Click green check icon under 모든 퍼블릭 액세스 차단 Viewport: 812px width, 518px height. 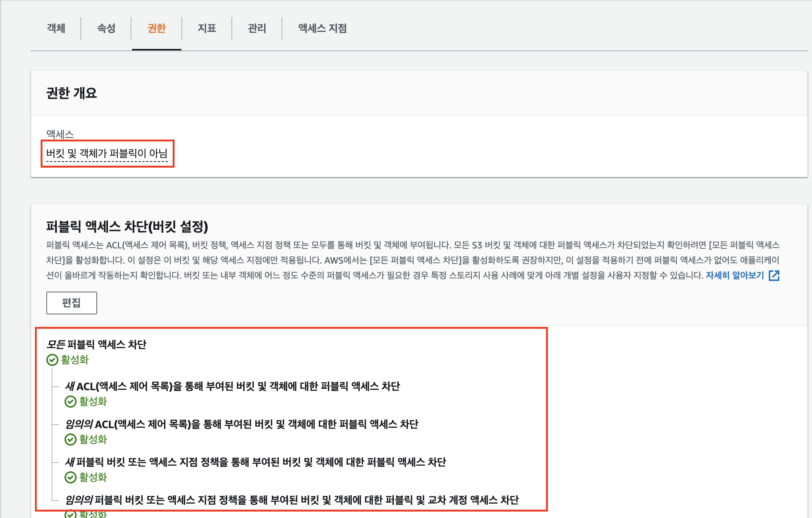tap(52, 359)
